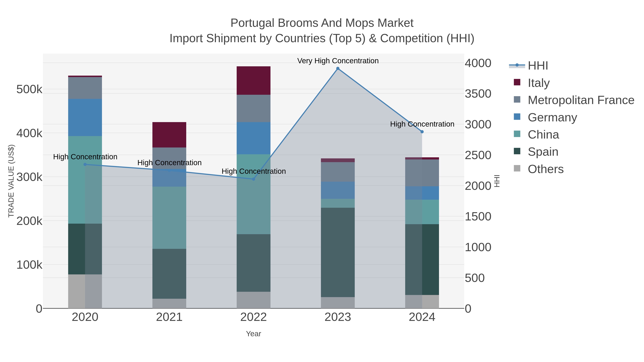Click the 3000 HHI axis tick
Viewport: 644px width, 362px height.
[478, 124]
